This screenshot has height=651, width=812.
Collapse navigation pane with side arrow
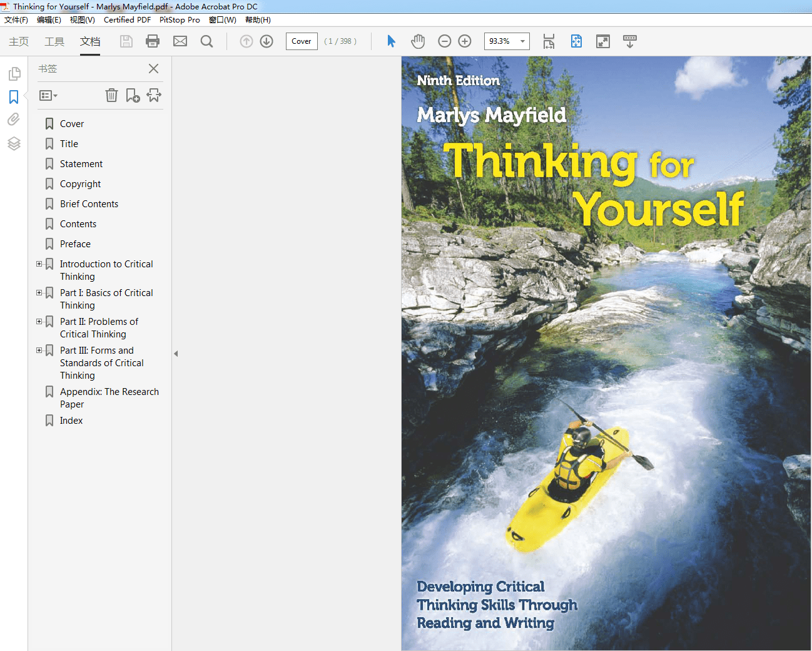pos(176,354)
